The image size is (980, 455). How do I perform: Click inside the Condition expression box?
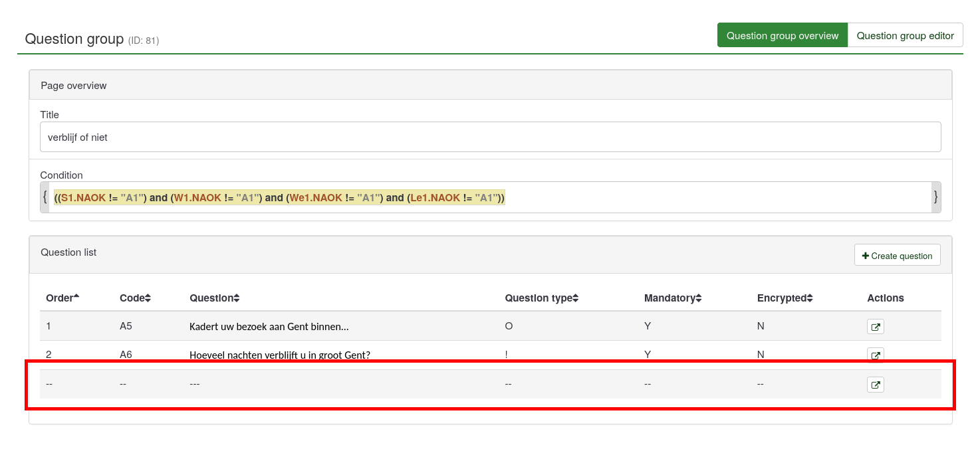click(x=665, y=198)
